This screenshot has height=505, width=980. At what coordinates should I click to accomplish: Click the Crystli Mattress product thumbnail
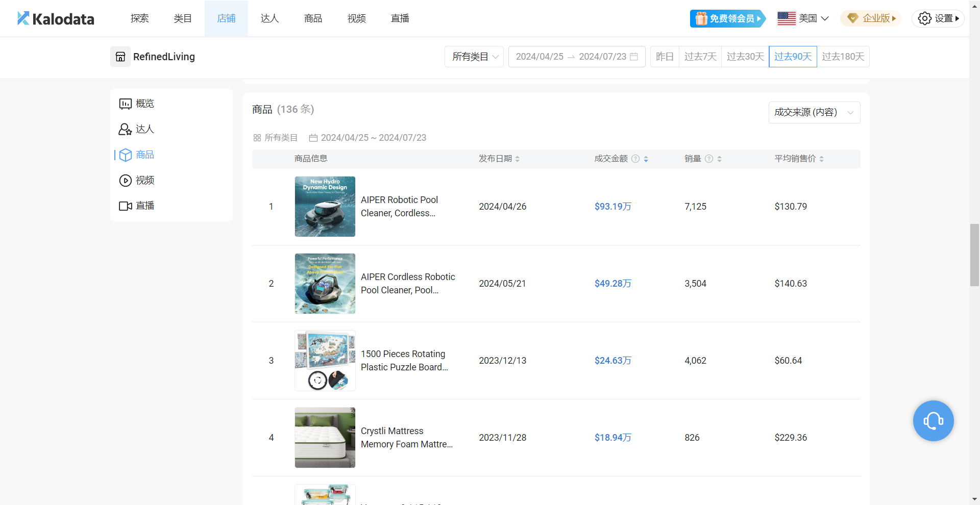click(x=325, y=437)
